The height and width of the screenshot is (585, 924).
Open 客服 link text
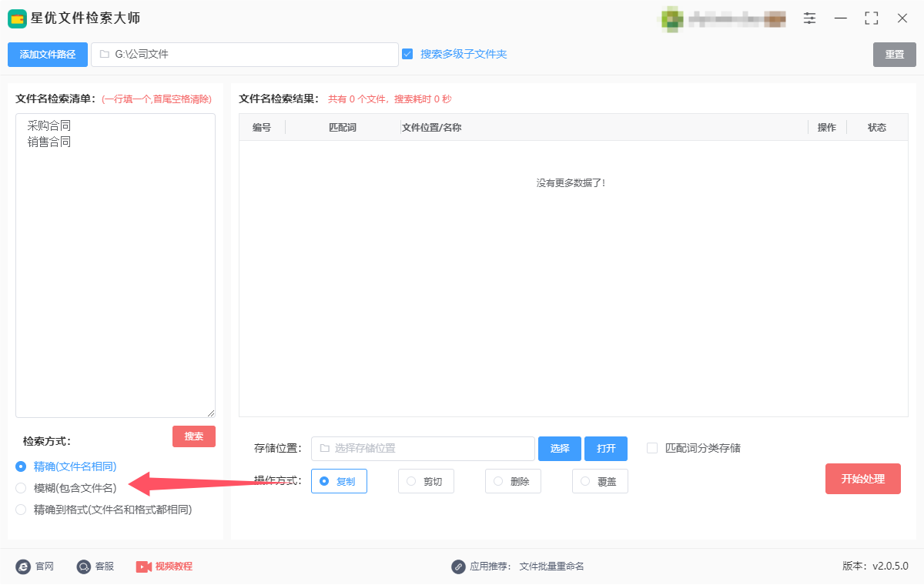coord(105,567)
